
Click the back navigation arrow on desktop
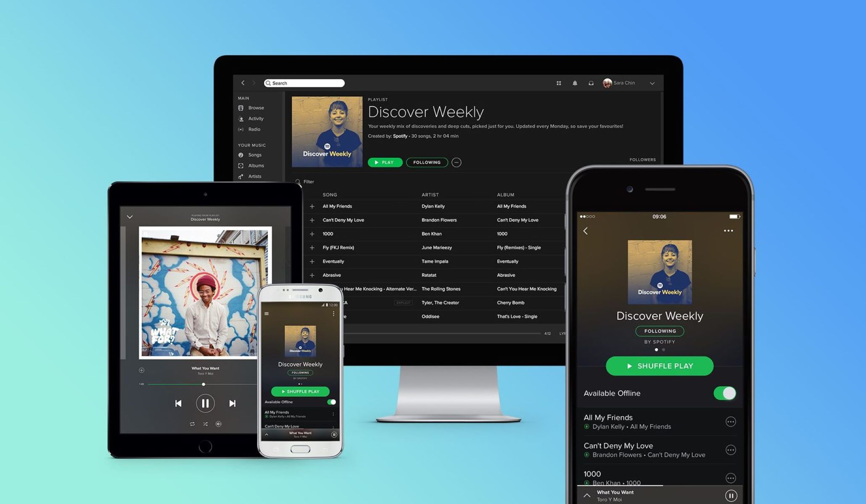coord(243,83)
